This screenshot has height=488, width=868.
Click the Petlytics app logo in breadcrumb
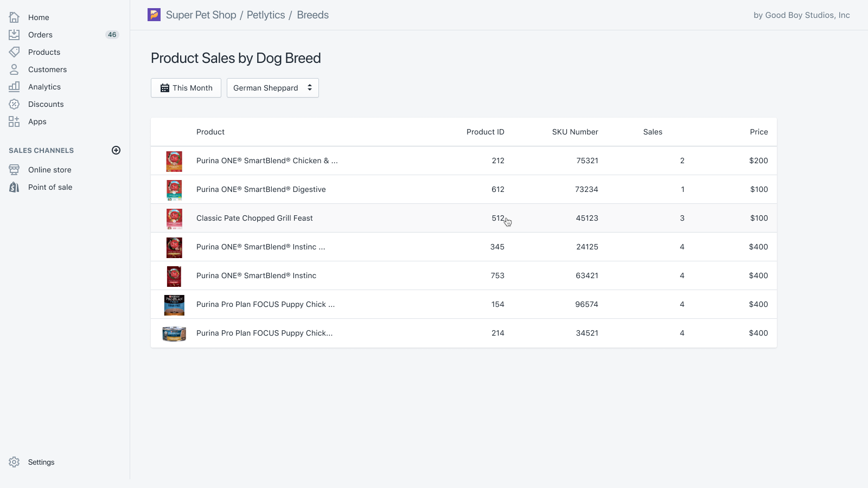click(x=154, y=15)
